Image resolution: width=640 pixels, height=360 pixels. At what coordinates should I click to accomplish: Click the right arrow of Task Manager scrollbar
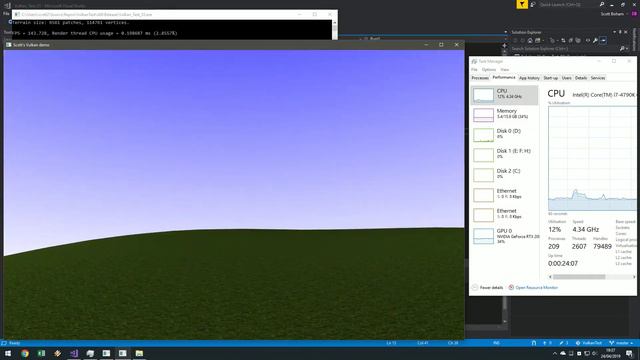tap(634, 277)
